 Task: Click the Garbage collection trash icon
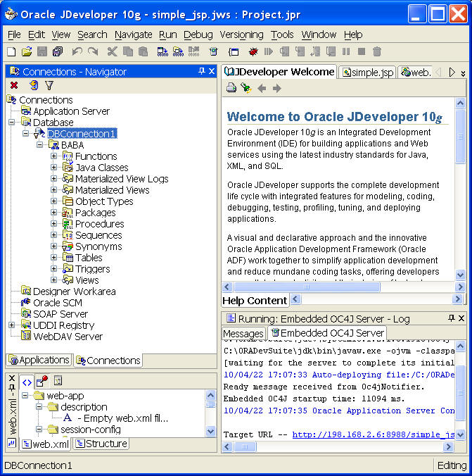click(x=377, y=51)
